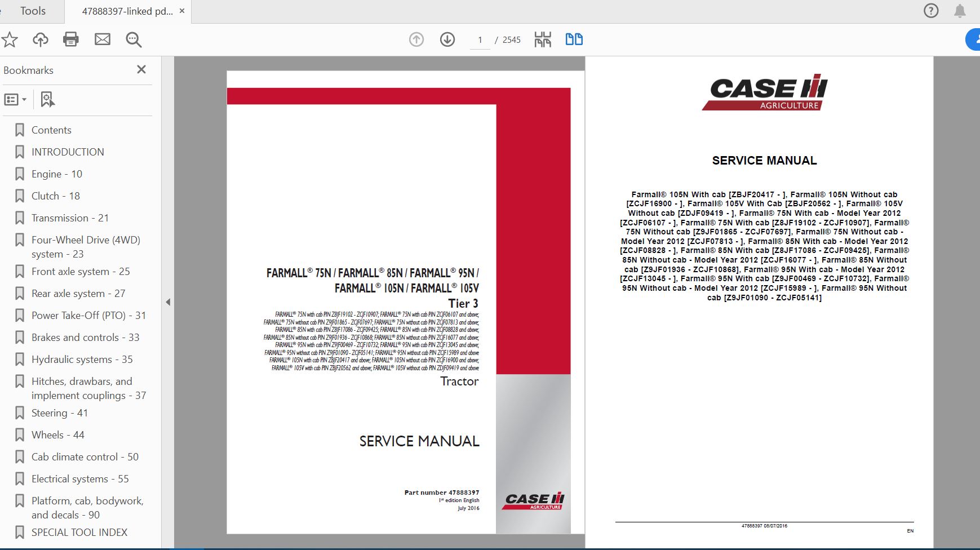Image resolution: width=980 pixels, height=550 pixels.
Task: Close the Bookmarks panel
Action: (x=141, y=69)
